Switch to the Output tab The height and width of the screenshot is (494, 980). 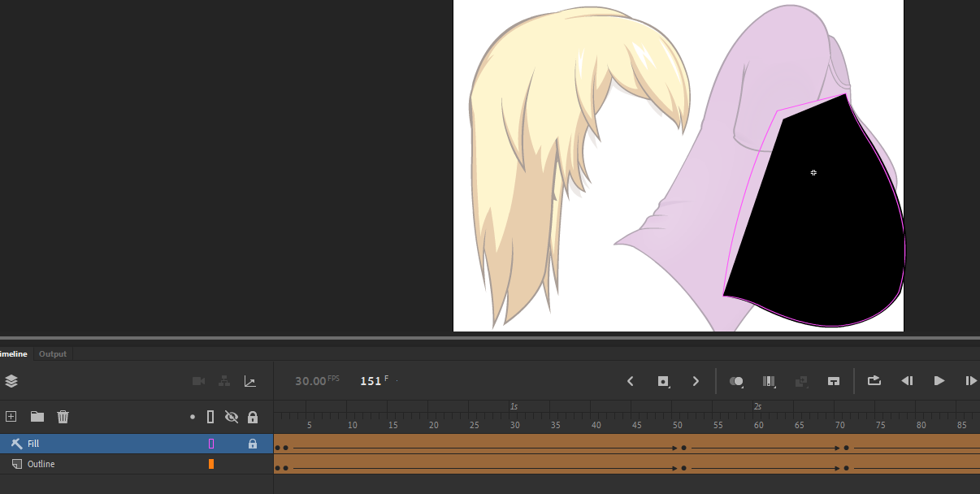[x=53, y=354]
